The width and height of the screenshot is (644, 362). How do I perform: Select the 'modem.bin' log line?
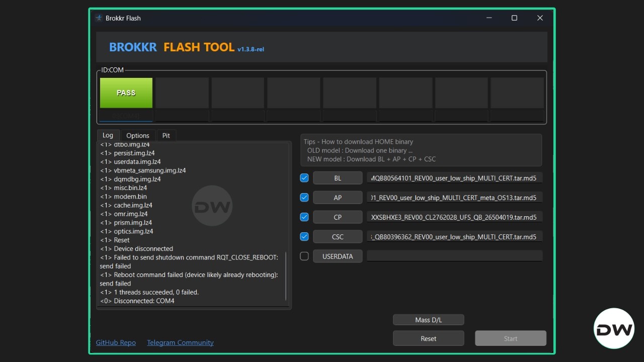[x=123, y=197]
